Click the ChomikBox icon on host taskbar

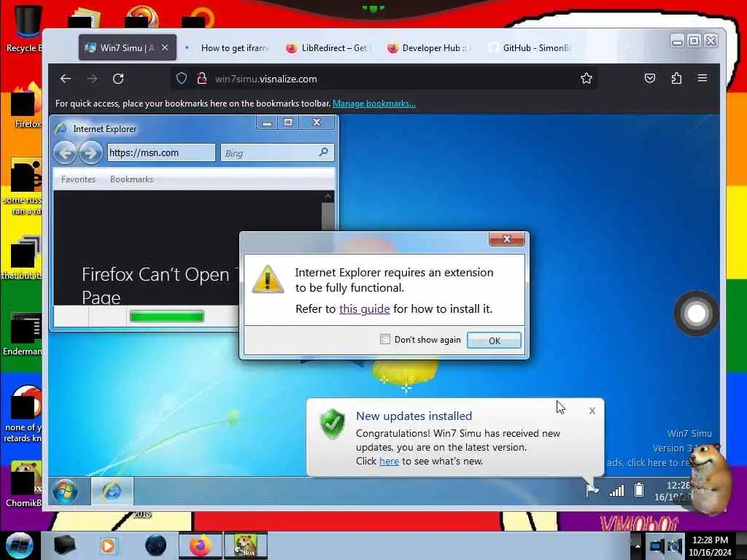246,545
